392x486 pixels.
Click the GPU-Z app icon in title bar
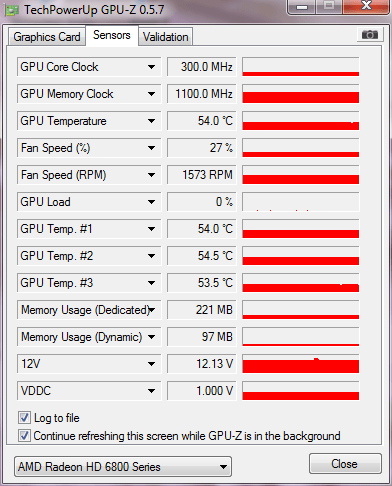[12, 10]
